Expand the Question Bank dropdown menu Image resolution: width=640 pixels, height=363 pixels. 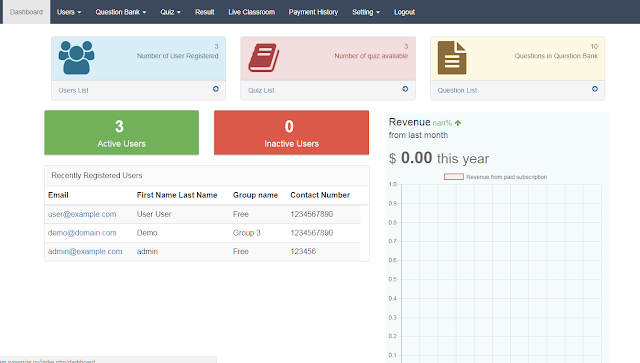coord(120,12)
